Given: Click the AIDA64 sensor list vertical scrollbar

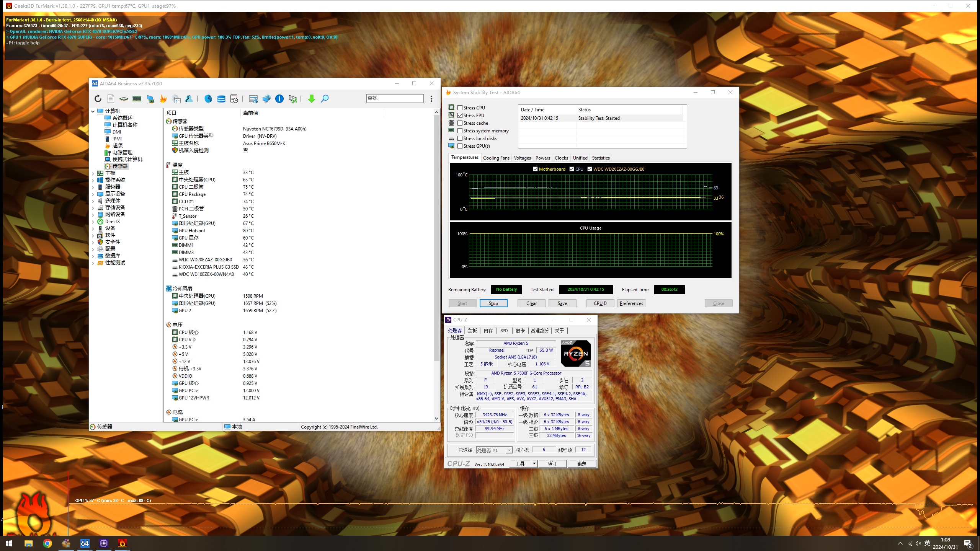Looking at the screenshot, I should (x=436, y=238).
